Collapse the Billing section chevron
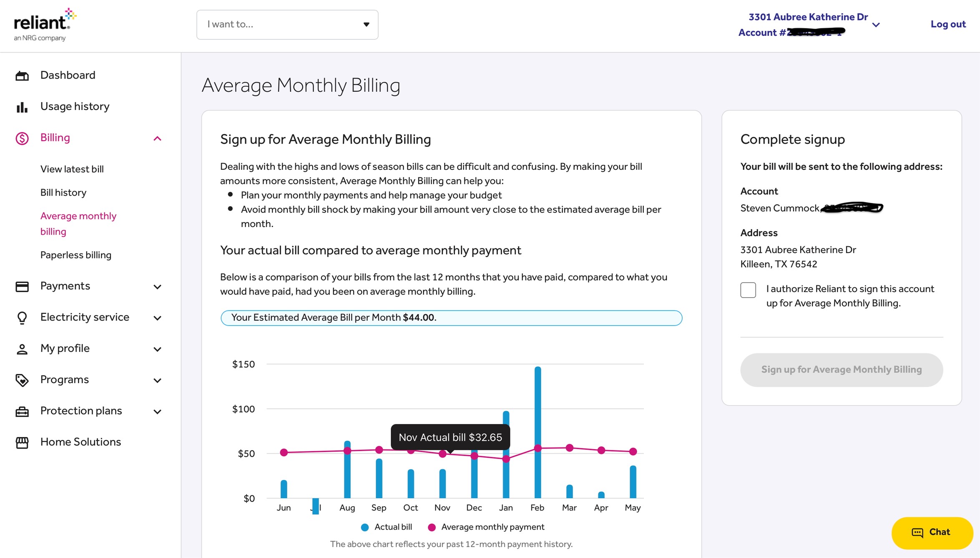 (157, 138)
